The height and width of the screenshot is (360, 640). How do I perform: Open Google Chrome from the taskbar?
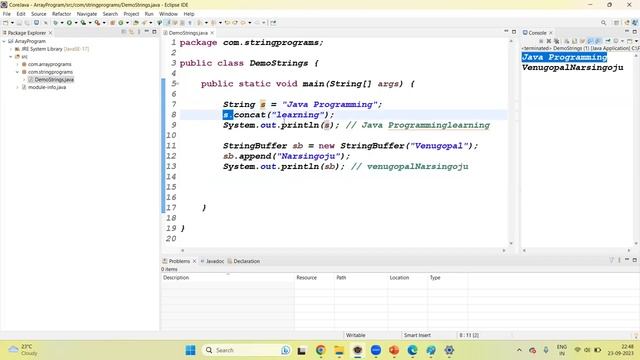click(x=321, y=350)
